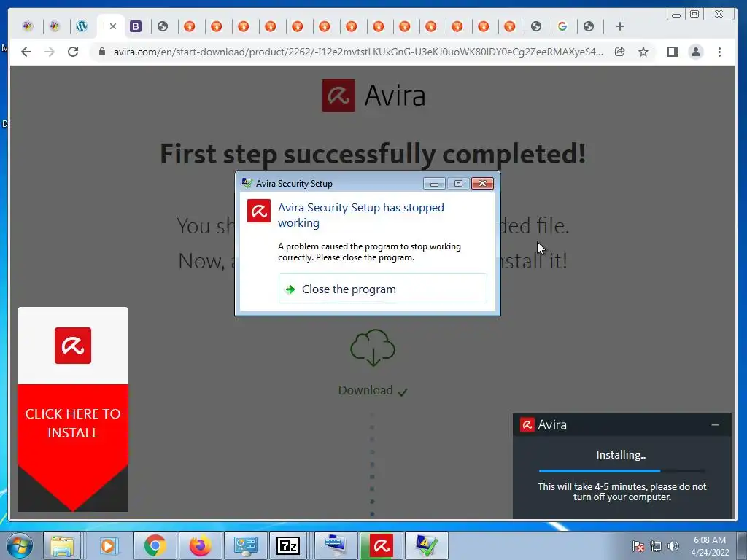The image size is (747, 560).
Task: Click the Chrome forward arrow
Action: coord(50,52)
